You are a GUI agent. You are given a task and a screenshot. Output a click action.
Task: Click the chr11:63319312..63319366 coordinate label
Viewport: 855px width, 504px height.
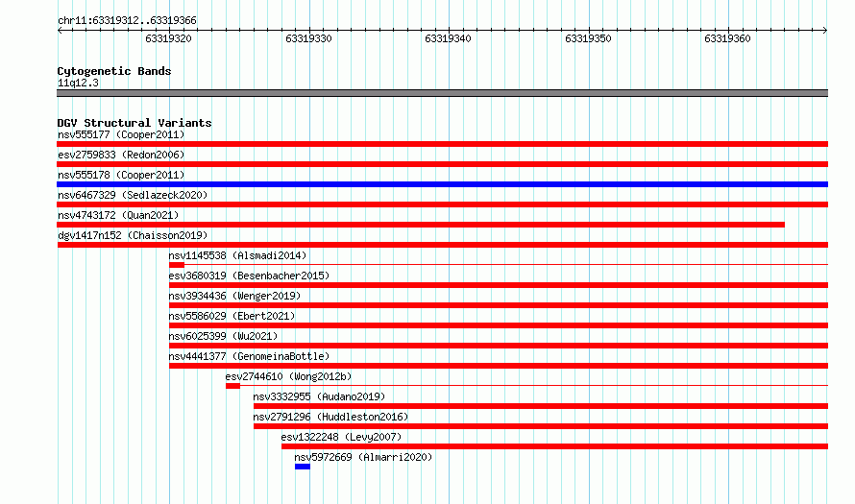coord(127,21)
